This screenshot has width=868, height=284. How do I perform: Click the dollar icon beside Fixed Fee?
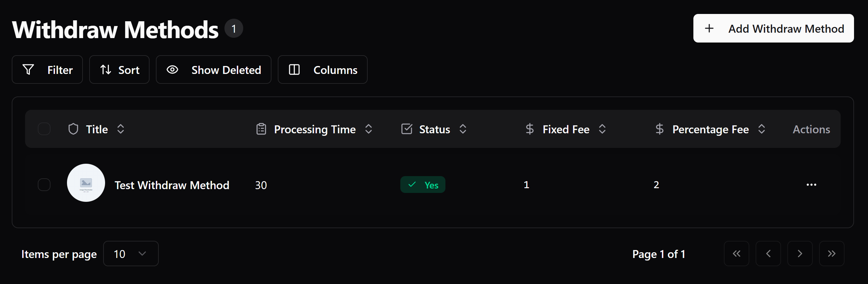click(x=529, y=129)
